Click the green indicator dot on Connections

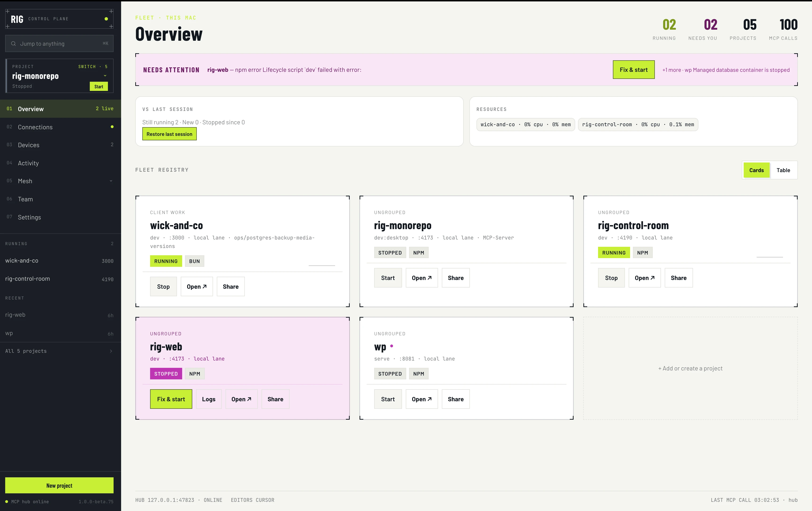point(112,127)
